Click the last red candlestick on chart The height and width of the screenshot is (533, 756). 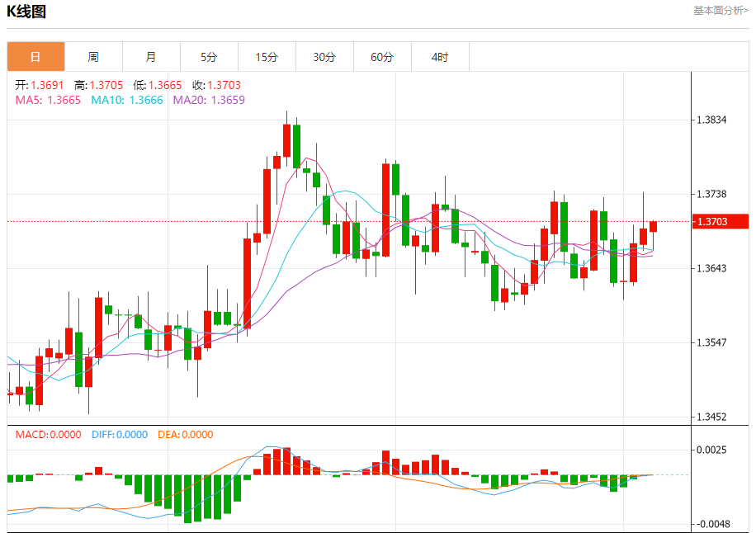(654, 227)
